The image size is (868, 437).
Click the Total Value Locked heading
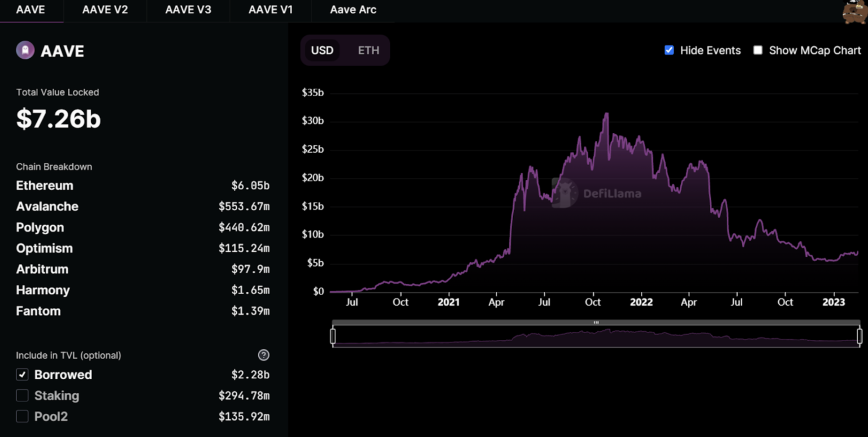pos(58,92)
